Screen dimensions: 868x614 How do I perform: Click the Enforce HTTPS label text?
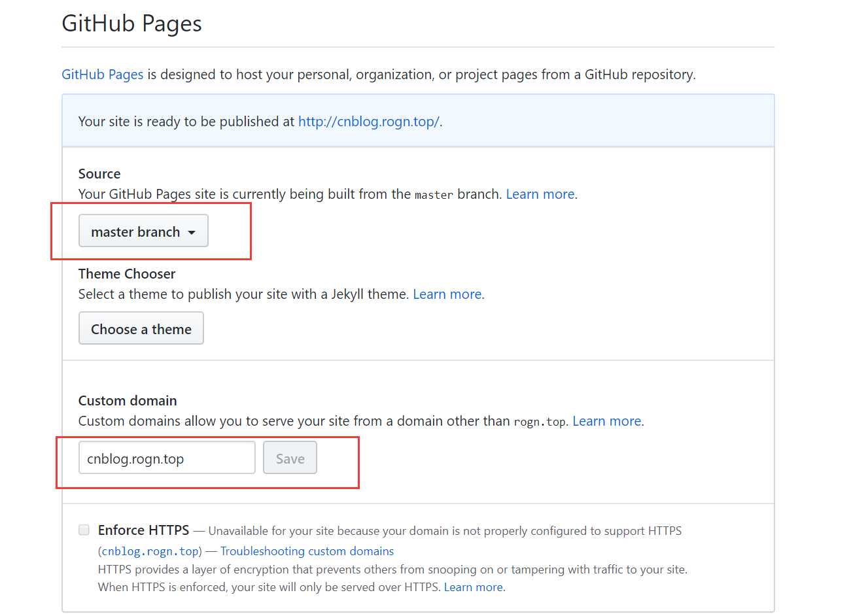[144, 530]
